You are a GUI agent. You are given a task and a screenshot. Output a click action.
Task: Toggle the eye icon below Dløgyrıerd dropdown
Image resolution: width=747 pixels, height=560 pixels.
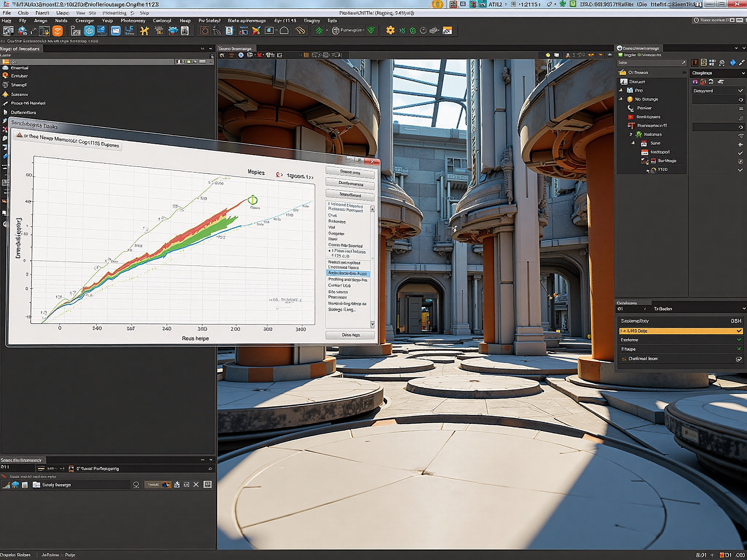click(740, 100)
